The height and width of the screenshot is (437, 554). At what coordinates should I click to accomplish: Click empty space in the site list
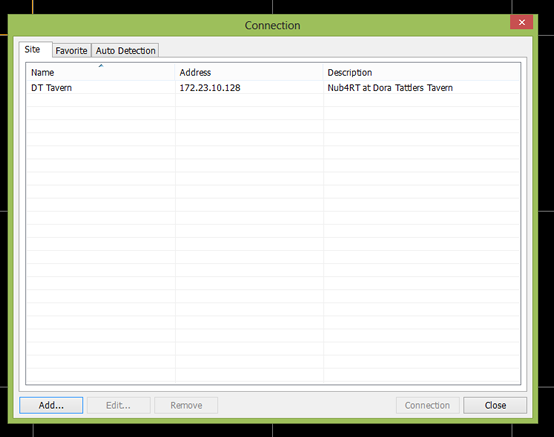pyautogui.click(x=273, y=240)
